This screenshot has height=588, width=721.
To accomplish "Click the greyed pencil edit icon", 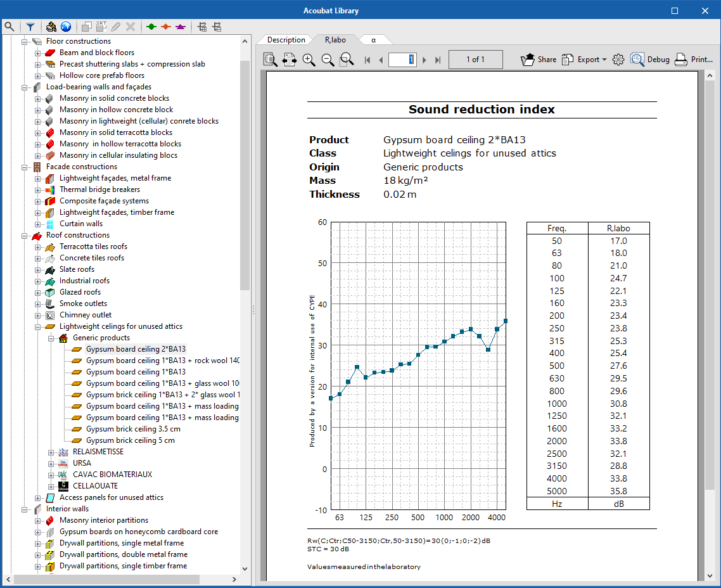I will tap(116, 27).
